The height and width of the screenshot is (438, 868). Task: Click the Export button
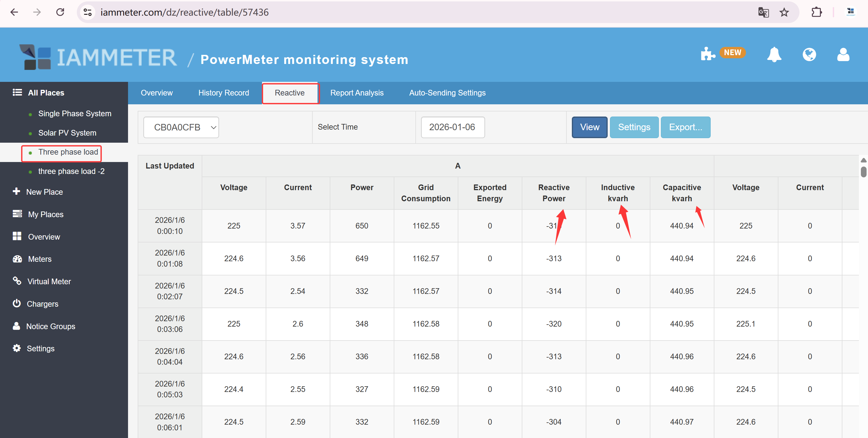coord(685,127)
